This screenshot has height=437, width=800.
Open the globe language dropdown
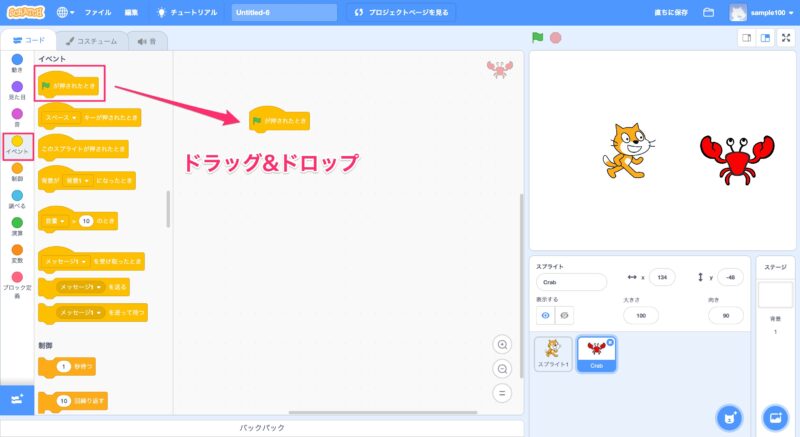click(x=67, y=13)
